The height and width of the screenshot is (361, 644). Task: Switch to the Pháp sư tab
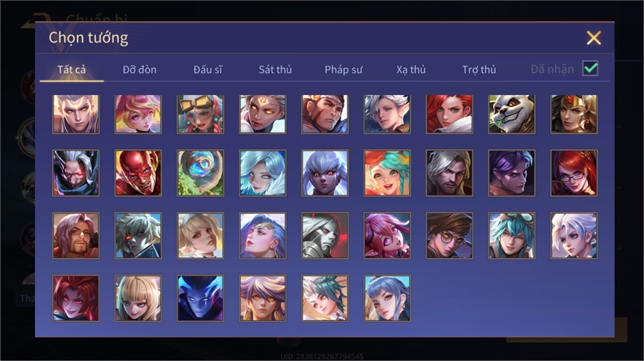point(343,70)
